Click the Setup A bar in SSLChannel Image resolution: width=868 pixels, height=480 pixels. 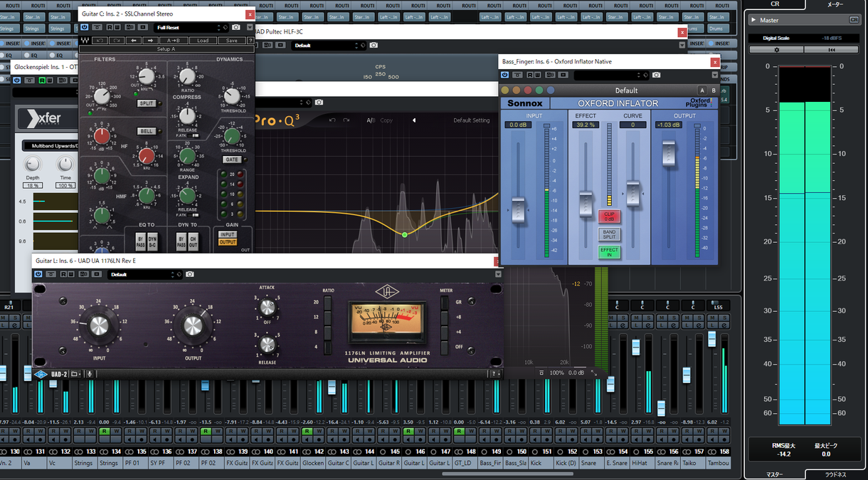pos(166,49)
